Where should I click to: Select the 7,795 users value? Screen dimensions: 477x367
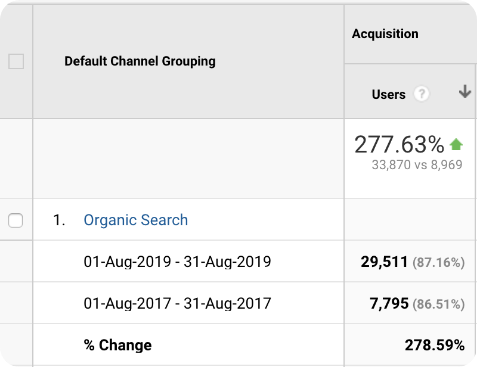[389, 304]
